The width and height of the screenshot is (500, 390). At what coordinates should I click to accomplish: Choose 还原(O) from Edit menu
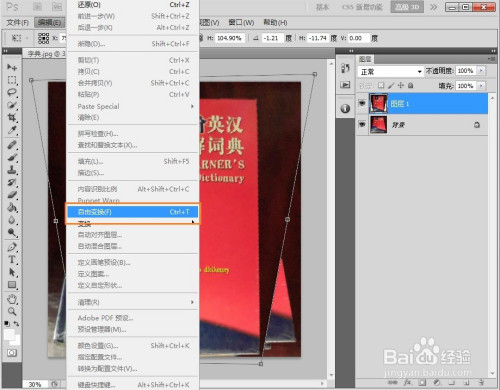point(133,5)
